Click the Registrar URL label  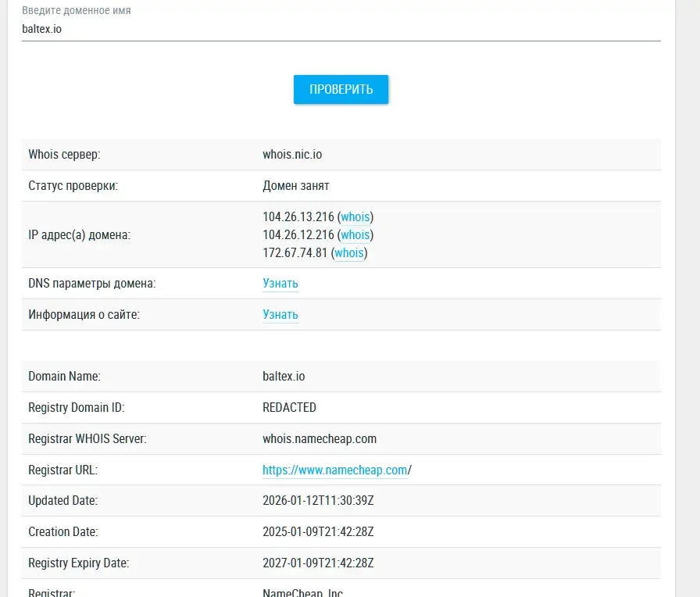coord(63,470)
